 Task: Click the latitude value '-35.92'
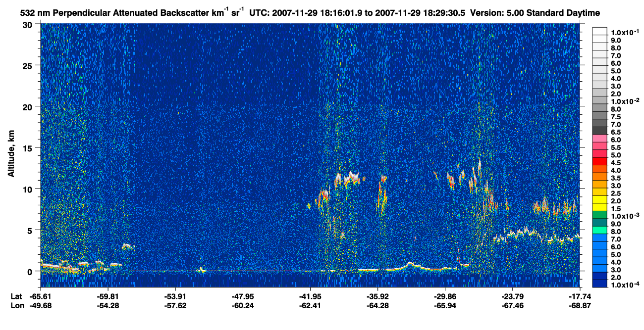(x=377, y=296)
